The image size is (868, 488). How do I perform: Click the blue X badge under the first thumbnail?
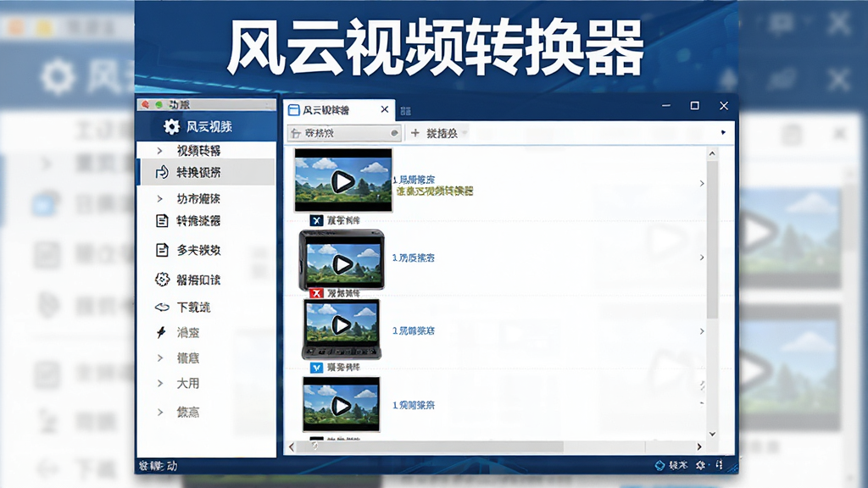point(316,221)
